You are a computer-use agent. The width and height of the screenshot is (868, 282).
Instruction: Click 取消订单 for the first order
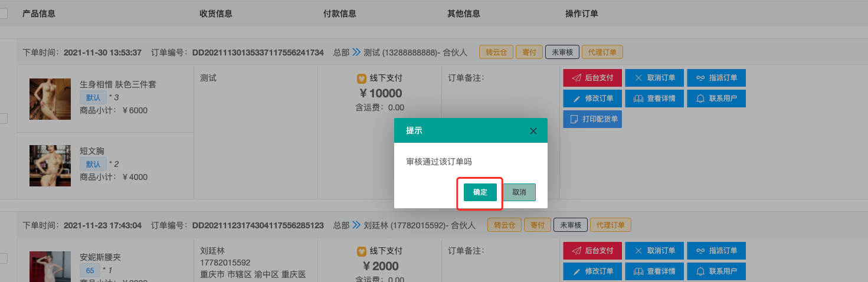pos(654,78)
